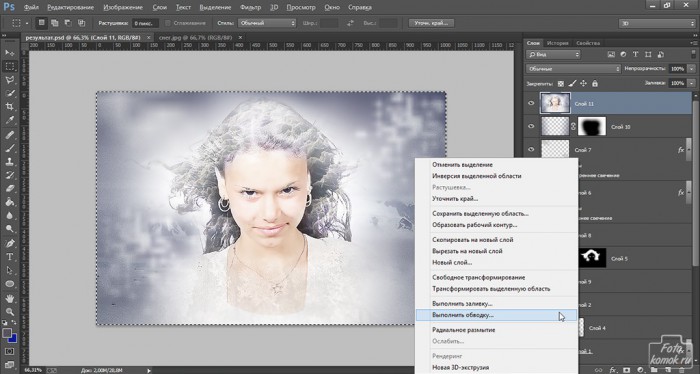Viewport: 700px width, 374px height.
Task: Select the Move tool
Action: click(x=9, y=53)
